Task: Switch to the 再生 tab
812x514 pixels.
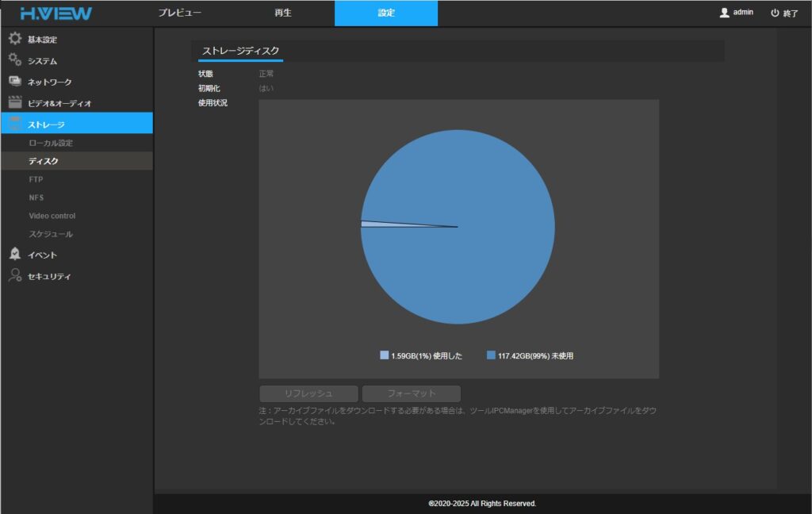Action: [x=283, y=13]
